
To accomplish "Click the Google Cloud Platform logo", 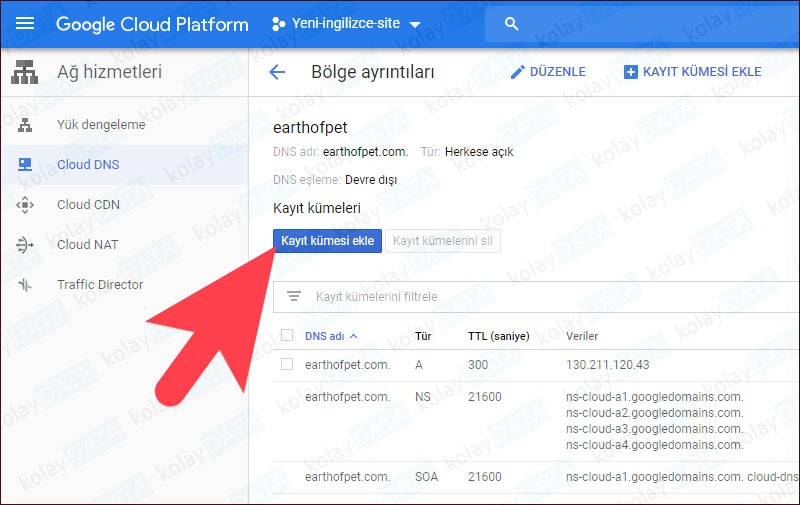I will point(152,24).
